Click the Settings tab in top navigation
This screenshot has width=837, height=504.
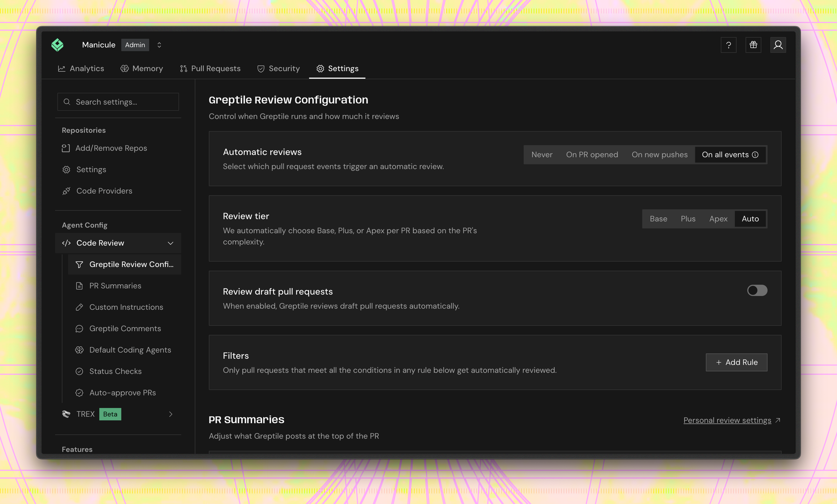pyautogui.click(x=337, y=69)
